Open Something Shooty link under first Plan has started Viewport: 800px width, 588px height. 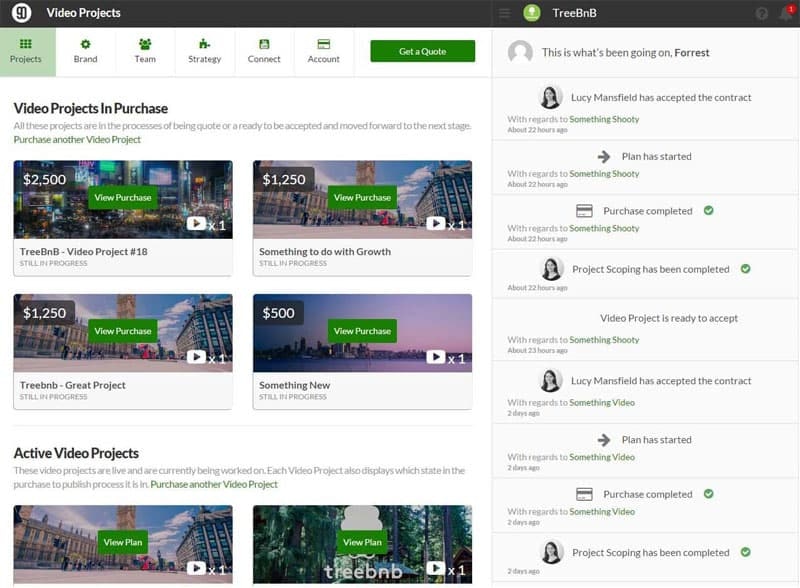[x=604, y=174]
